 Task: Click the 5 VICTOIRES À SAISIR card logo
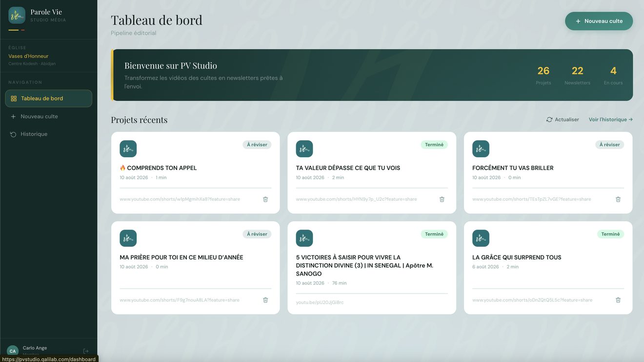pyautogui.click(x=304, y=238)
